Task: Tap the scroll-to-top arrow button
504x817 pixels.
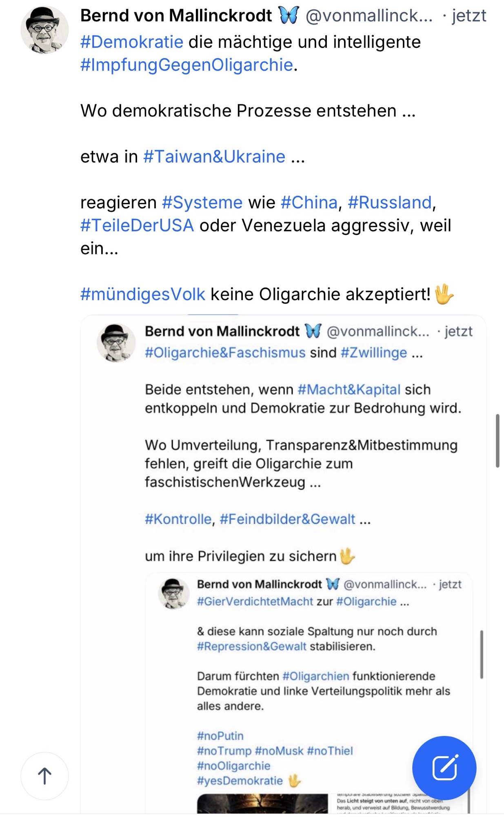Action: click(x=44, y=776)
